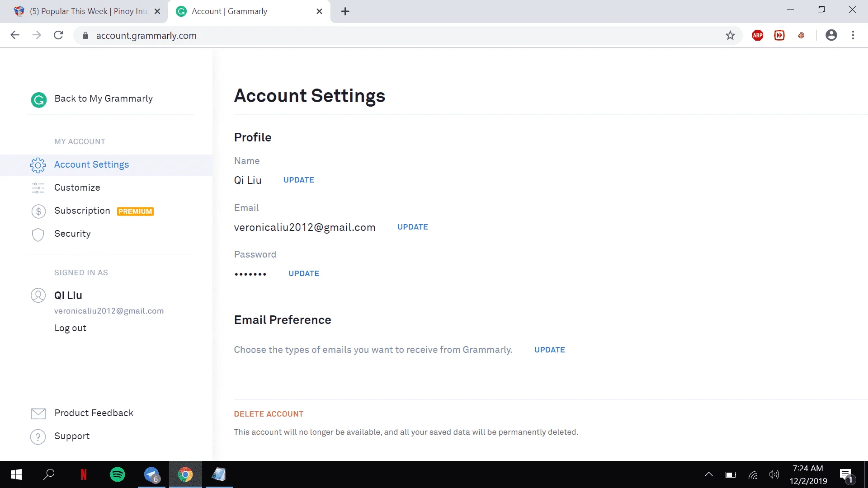Check the battery status tray icon
Viewport: 868px width, 488px height.
pyautogui.click(x=731, y=474)
